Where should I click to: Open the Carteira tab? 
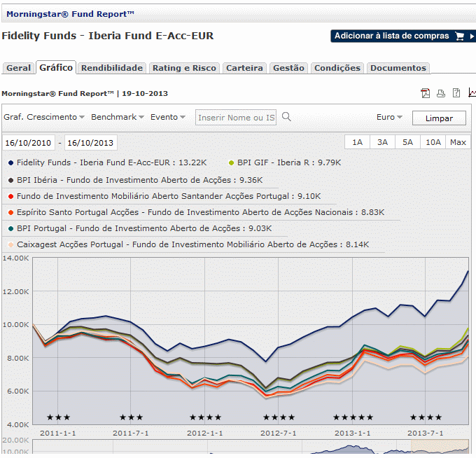(x=244, y=68)
